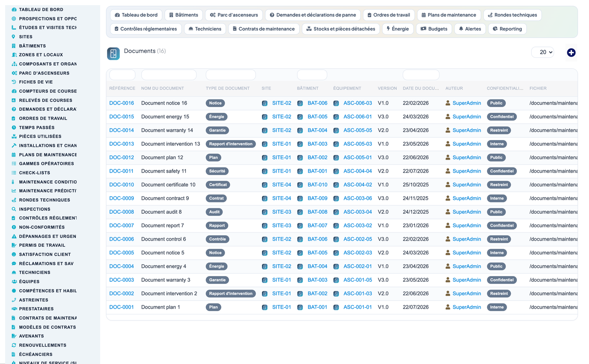589x364 pixels.
Task: Open the Stocks et pièces détachées tab
Action: coord(341,29)
